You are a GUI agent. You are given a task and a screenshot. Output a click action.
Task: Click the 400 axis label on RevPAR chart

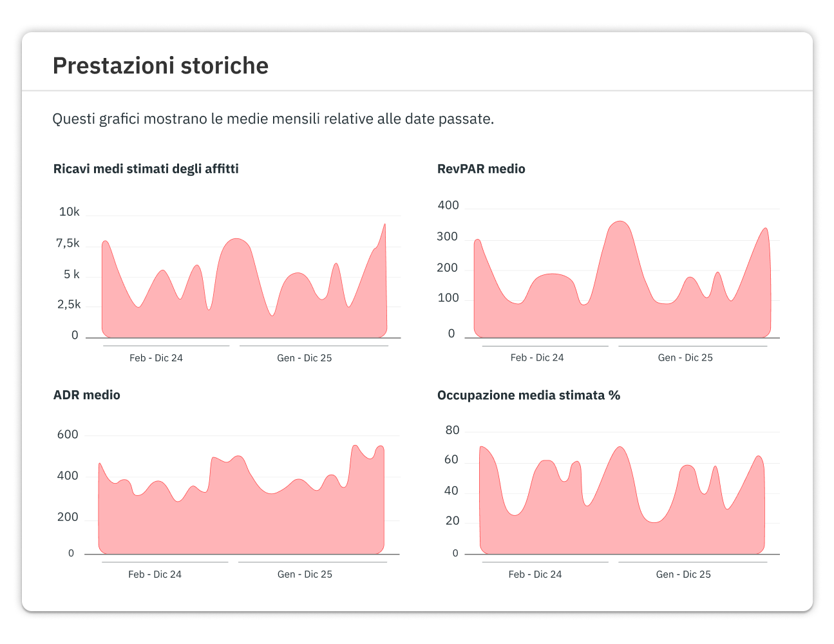coord(448,205)
